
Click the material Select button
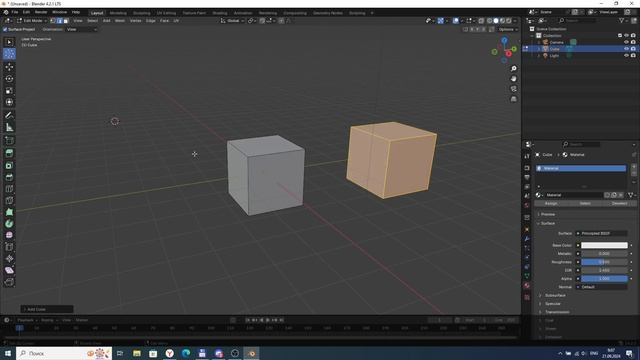click(585, 203)
